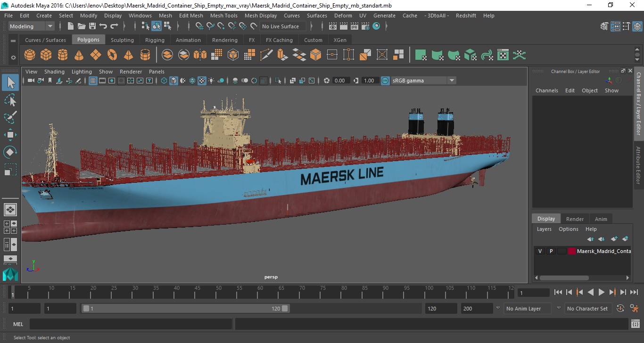This screenshot has height=343, width=644.
Task: Play the animation forward
Action: [x=602, y=292]
